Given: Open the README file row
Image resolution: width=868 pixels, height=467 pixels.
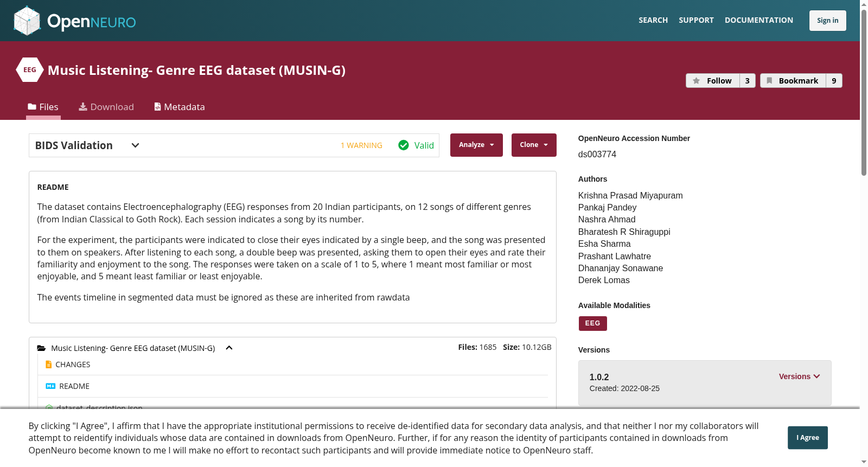Looking at the screenshot, I should (x=293, y=386).
